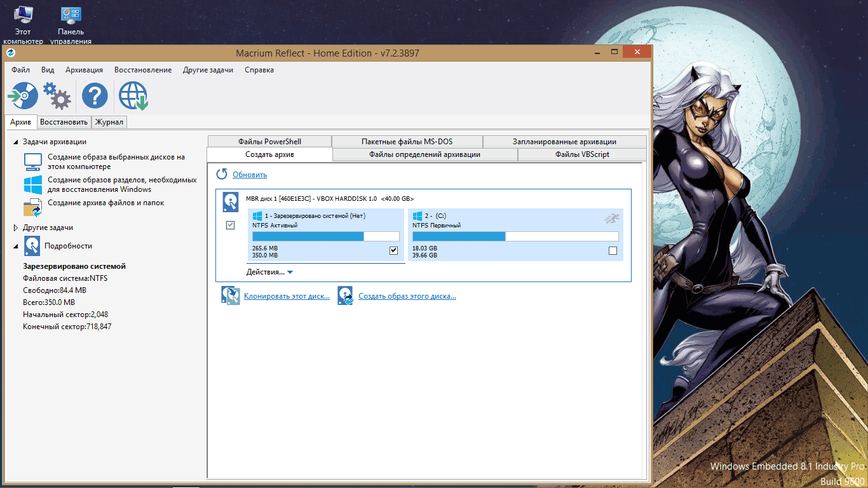Collapse the Задачи архивации section
This screenshot has height=488, width=868.
[16, 142]
